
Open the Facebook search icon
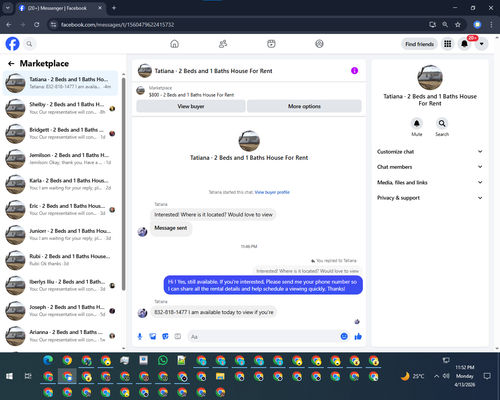tap(29, 44)
